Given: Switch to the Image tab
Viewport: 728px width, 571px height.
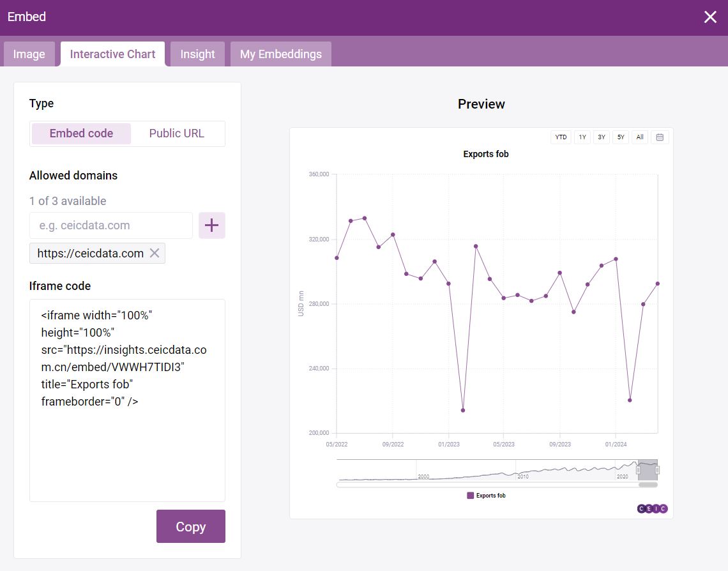Looking at the screenshot, I should pos(29,54).
